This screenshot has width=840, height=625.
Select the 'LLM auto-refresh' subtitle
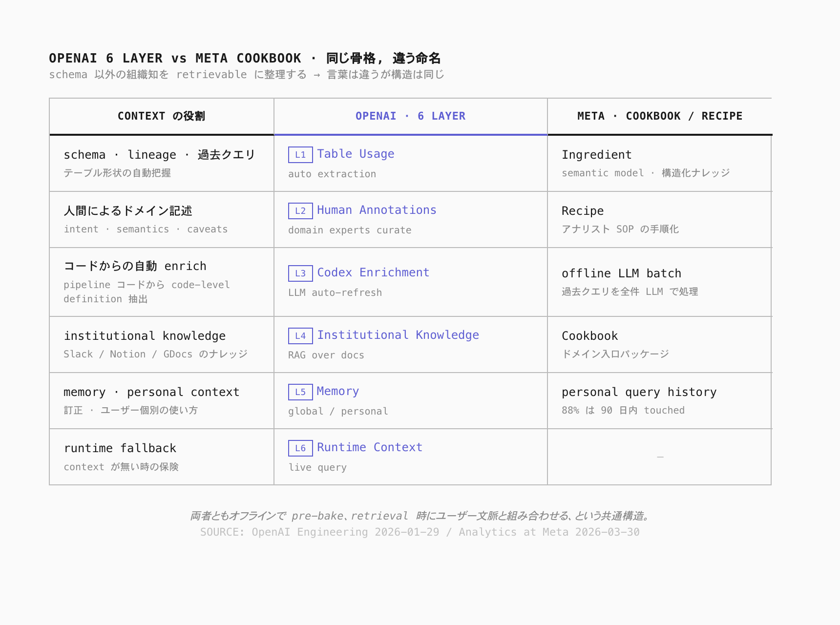click(x=335, y=292)
